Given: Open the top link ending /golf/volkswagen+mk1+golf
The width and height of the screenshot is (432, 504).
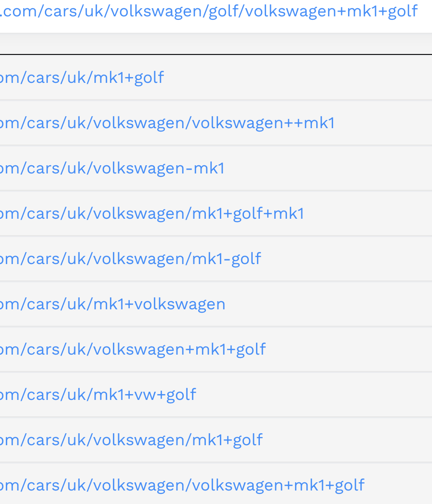Looking at the screenshot, I should [x=209, y=11].
